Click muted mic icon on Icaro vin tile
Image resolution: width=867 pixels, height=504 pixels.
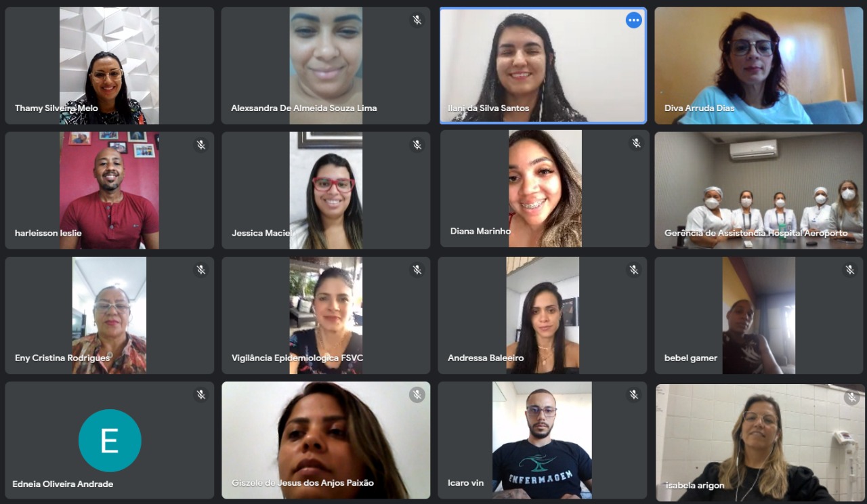(634, 394)
